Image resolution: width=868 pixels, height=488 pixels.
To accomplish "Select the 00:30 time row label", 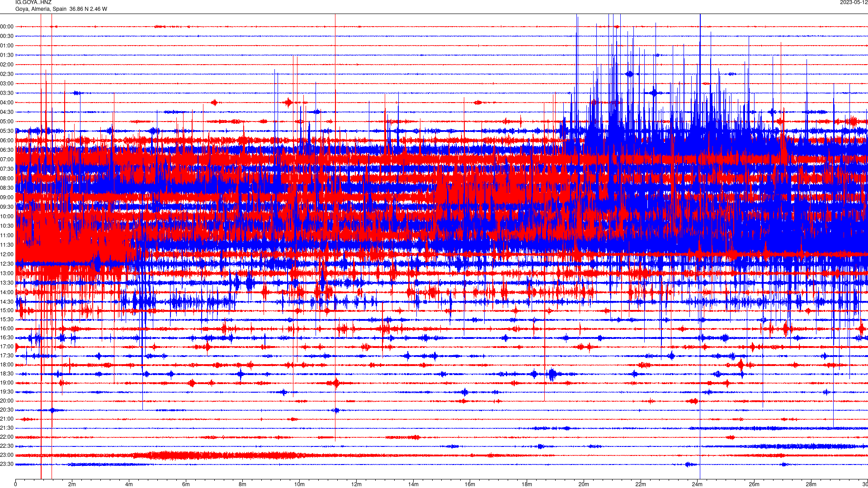I will (x=7, y=36).
